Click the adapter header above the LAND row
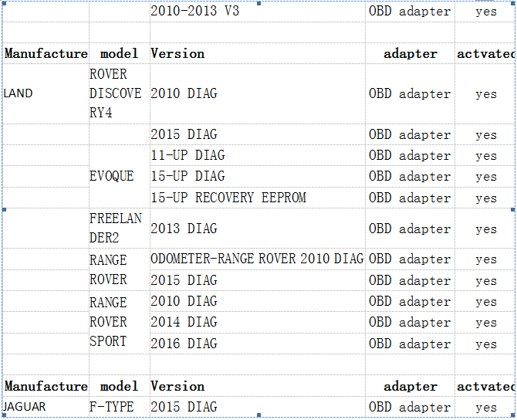517x420 pixels. pyautogui.click(x=411, y=53)
